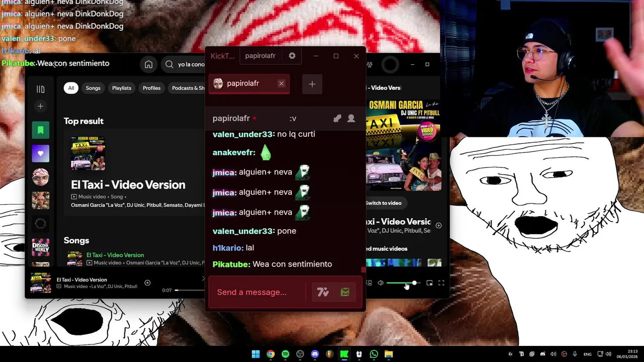Filter search results by Playlists

[x=122, y=88]
